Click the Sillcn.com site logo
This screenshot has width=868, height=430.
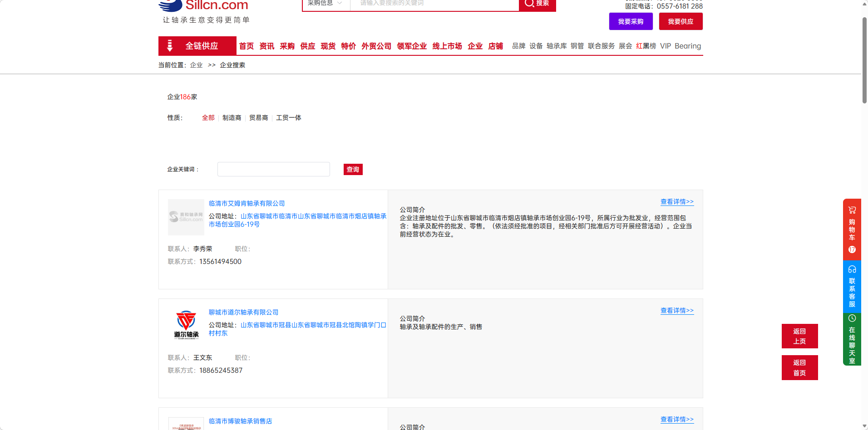point(204,6)
